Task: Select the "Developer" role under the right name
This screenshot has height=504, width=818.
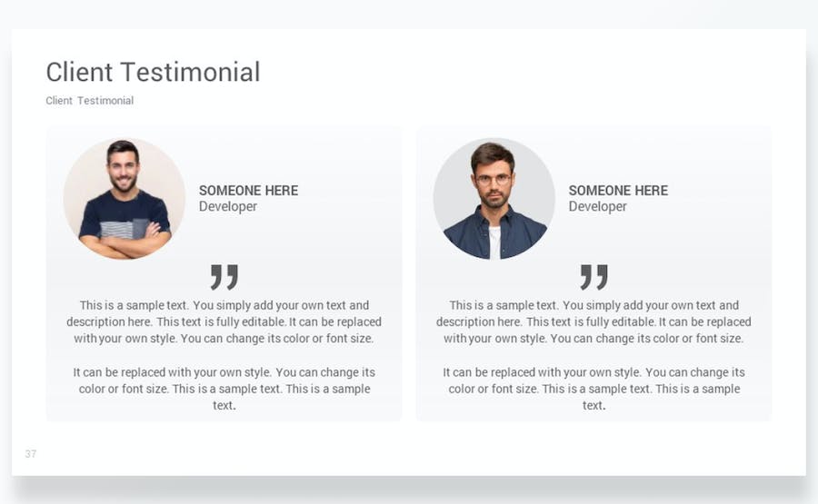Action: click(598, 207)
